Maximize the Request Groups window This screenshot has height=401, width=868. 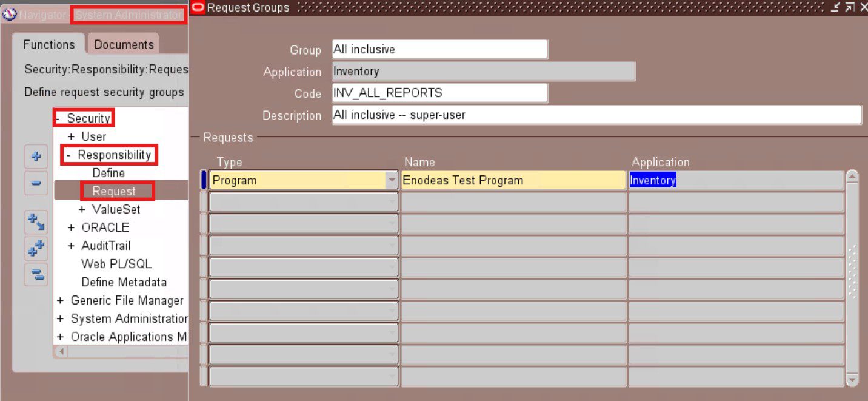(850, 7)
